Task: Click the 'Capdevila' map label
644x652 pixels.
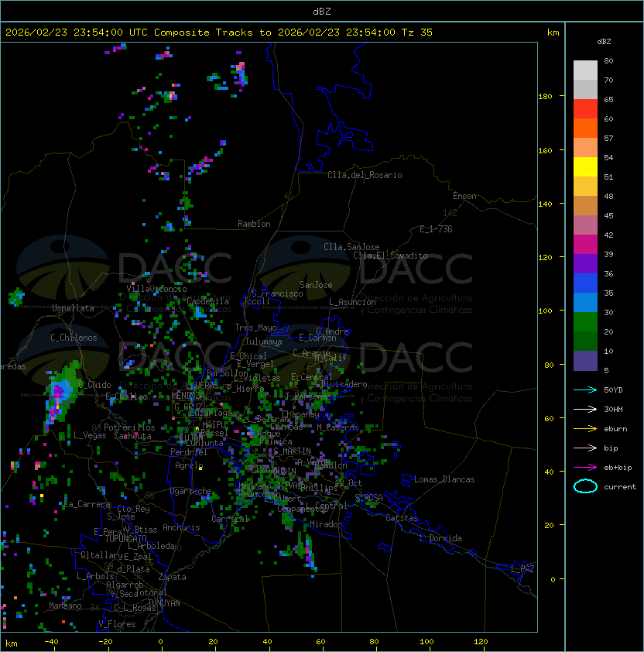Action: [208, 301]
